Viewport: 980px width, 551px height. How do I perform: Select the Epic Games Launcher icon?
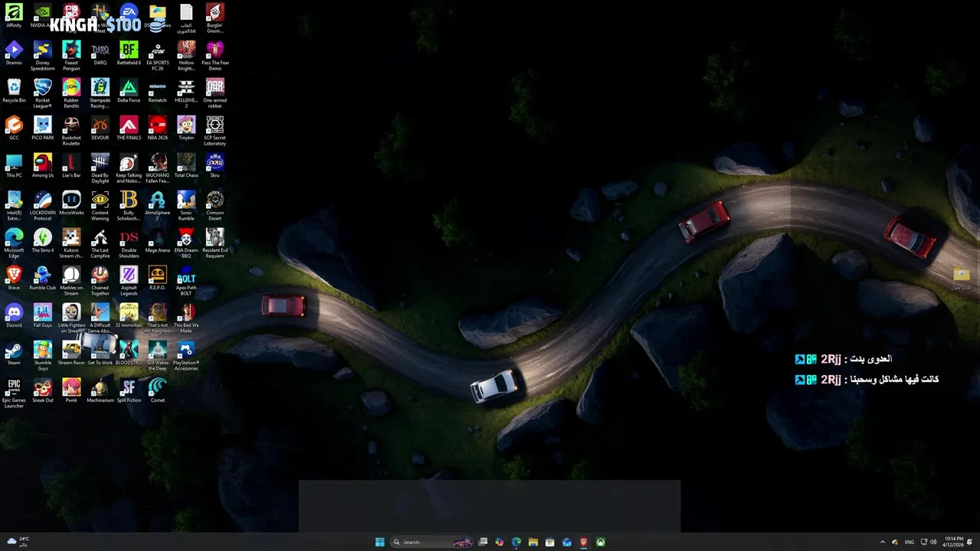tap(14, 393)
